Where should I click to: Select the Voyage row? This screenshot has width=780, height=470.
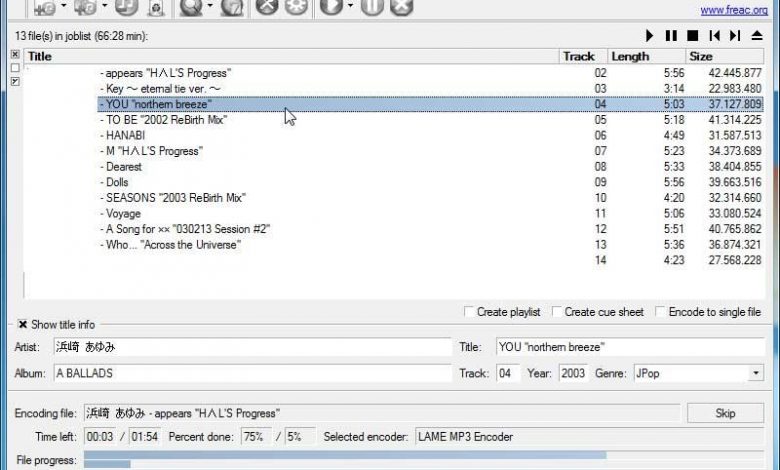coord(430,213)
